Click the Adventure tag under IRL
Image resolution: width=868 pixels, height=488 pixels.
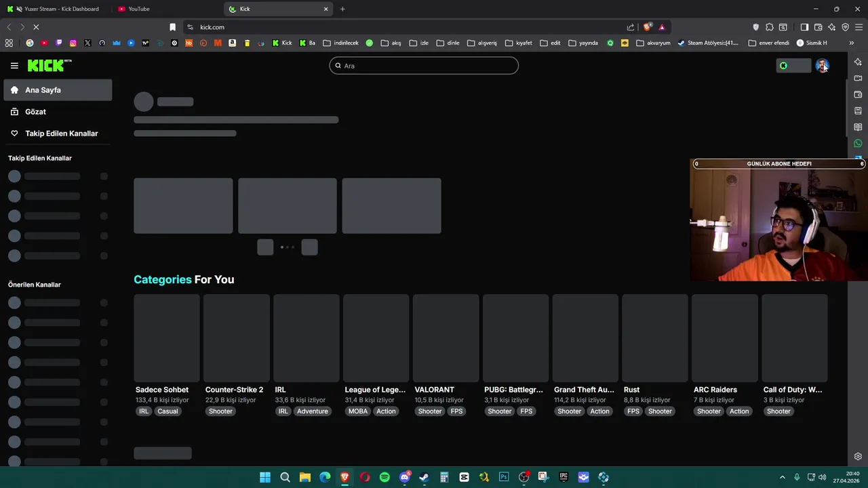click(x=312, y=411)
